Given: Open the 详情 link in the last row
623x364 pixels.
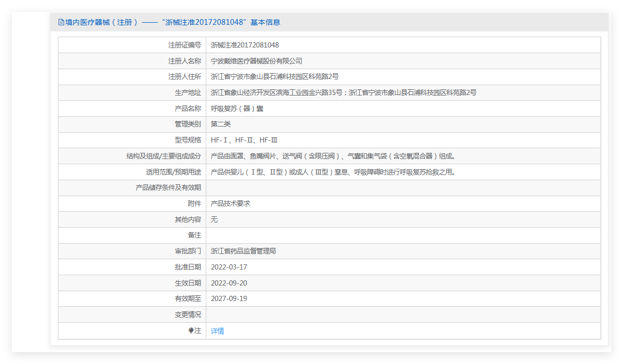Looking at the screenshot, I should [x=217, y=331].
